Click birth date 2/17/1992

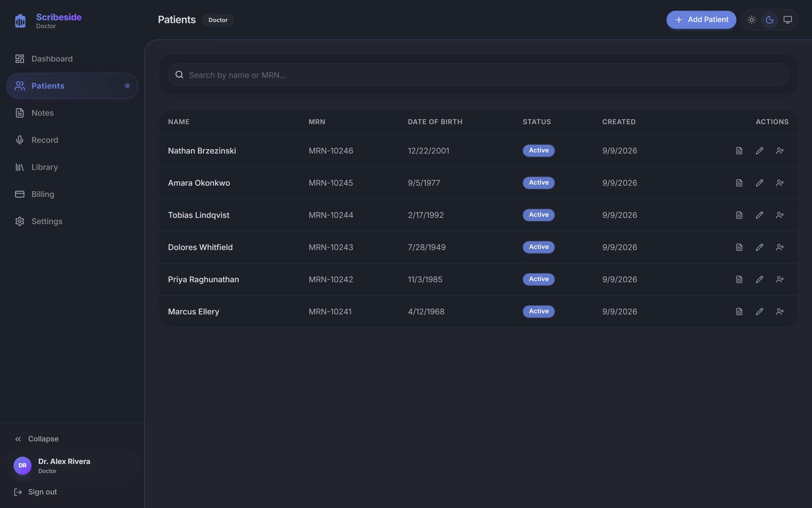pos(426,215)
